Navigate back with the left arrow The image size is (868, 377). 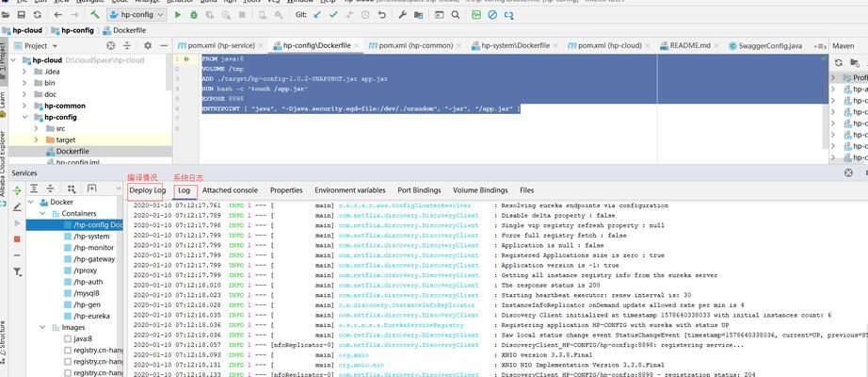point(57,15)
